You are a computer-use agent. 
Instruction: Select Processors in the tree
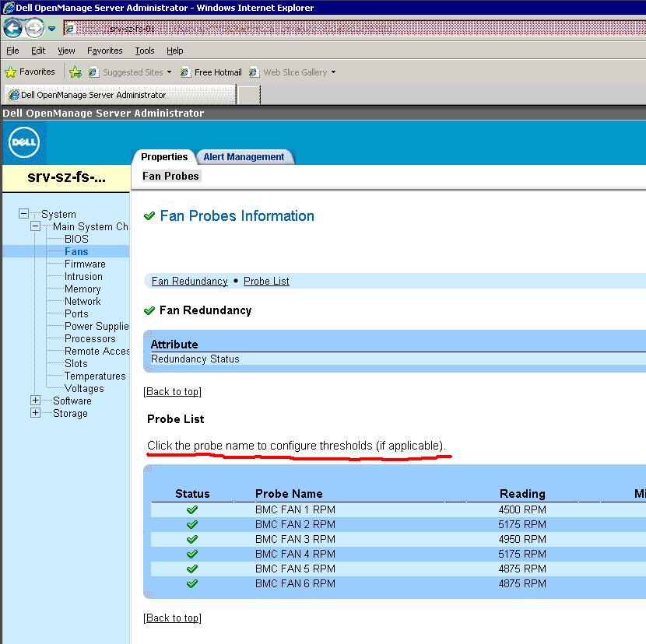(x=90, y=338)
